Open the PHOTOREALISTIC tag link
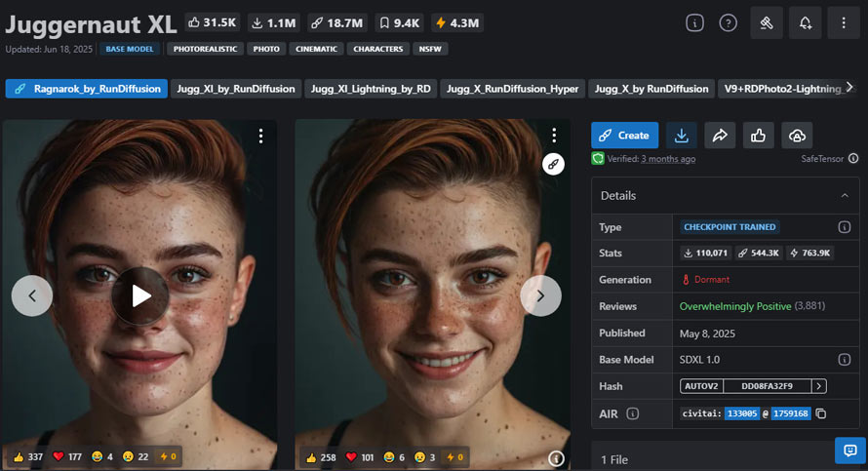 coord(203,48)
